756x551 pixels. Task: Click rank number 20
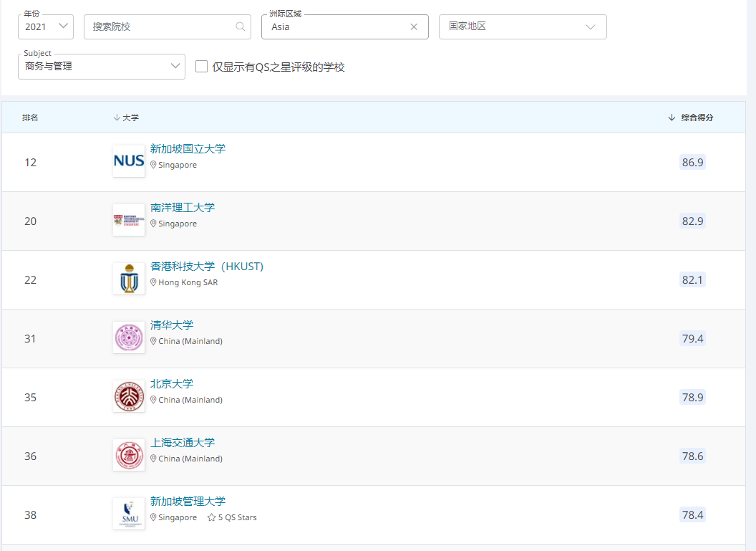[x=30, y=221]
